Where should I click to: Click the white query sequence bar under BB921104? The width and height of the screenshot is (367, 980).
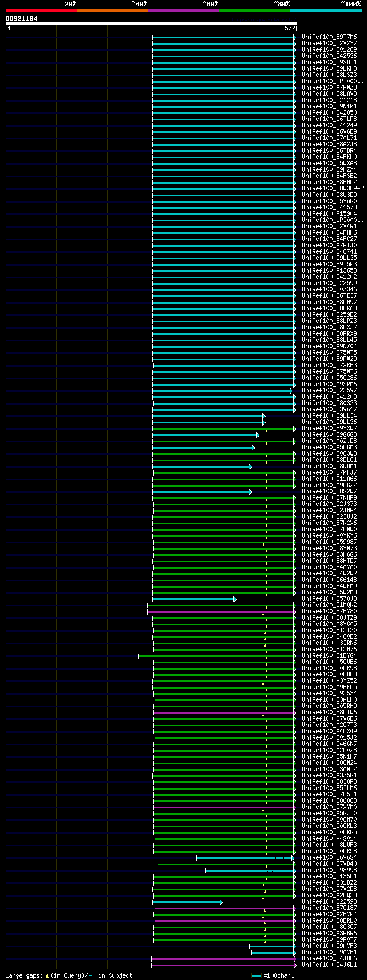(151, 24)
